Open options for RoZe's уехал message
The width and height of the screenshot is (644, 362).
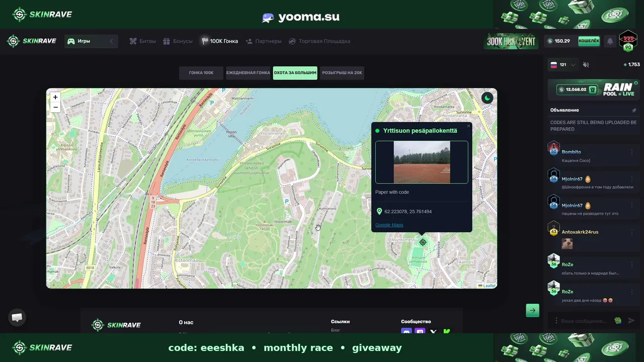tap(632, 292)
